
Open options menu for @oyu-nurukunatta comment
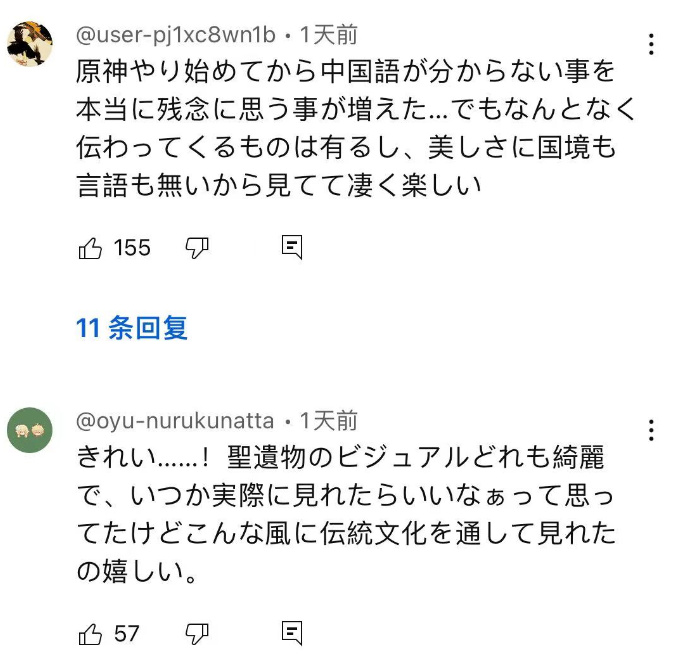[651, 430]
